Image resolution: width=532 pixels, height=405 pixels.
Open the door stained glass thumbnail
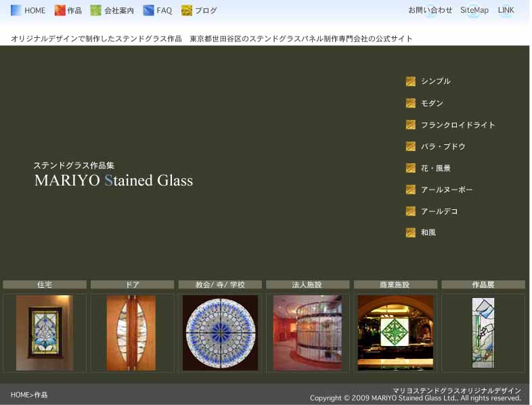(131, 333)
